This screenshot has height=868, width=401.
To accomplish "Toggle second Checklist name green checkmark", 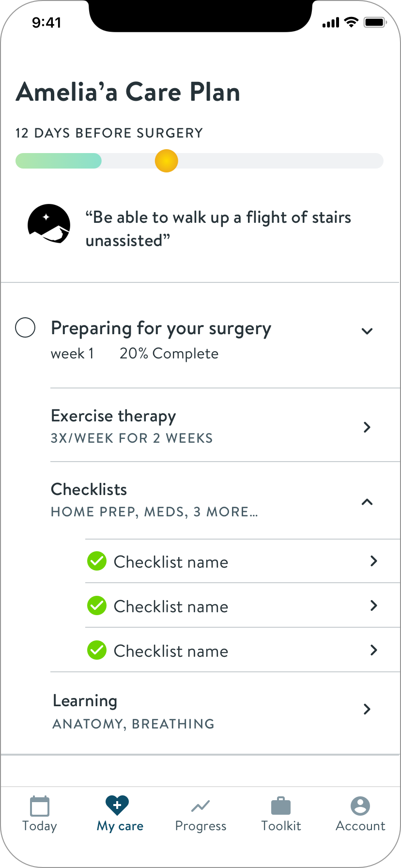I will click(97, 606).
